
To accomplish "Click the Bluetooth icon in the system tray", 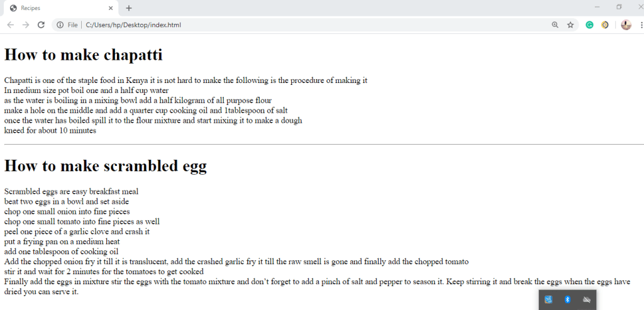I will [567, 300].
